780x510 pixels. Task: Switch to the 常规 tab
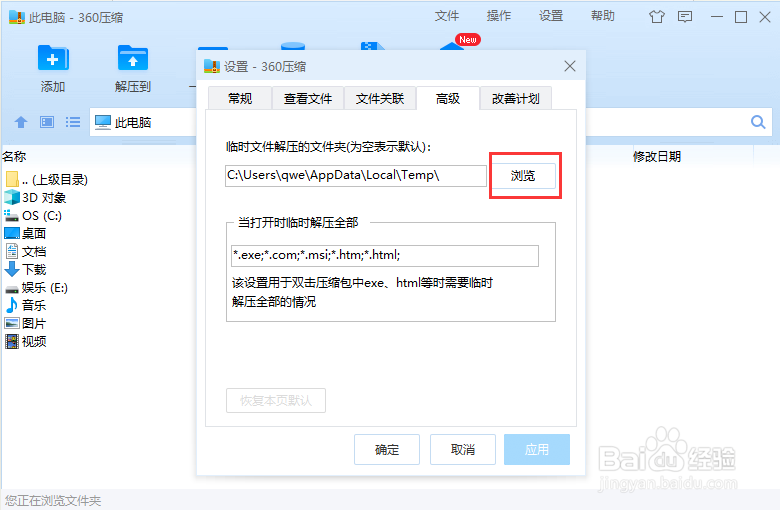point(240,99)
